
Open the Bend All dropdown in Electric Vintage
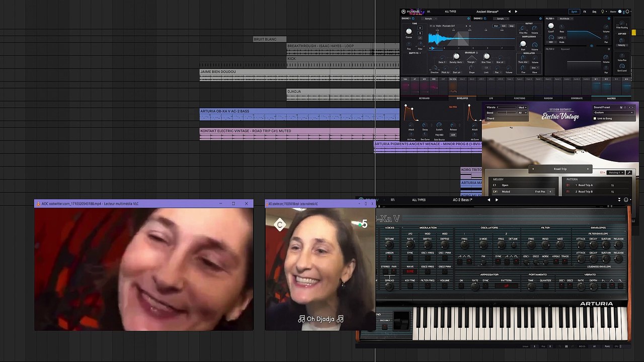coord(522,113)
